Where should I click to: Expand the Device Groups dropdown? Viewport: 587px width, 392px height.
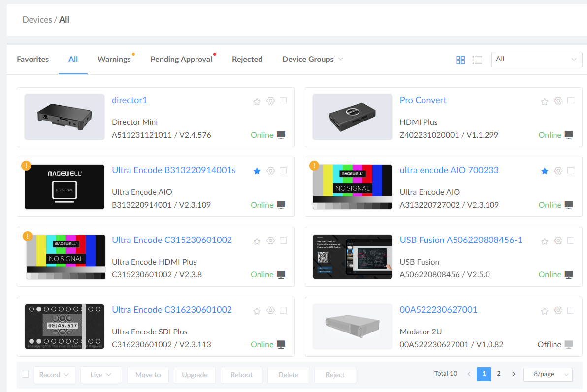312,60
